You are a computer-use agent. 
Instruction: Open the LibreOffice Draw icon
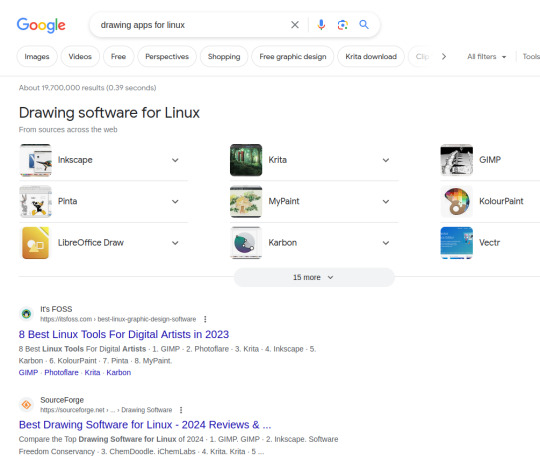(36, 243)
